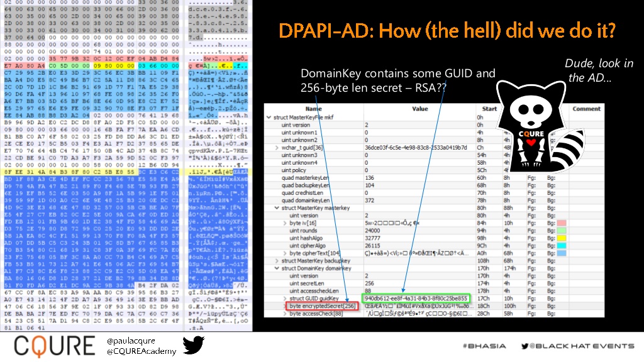Expand the byte accessCheck[88] row

click(x=285, y=314)
